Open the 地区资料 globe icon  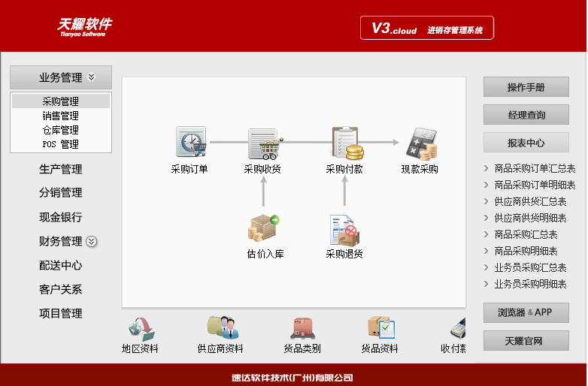141,329
